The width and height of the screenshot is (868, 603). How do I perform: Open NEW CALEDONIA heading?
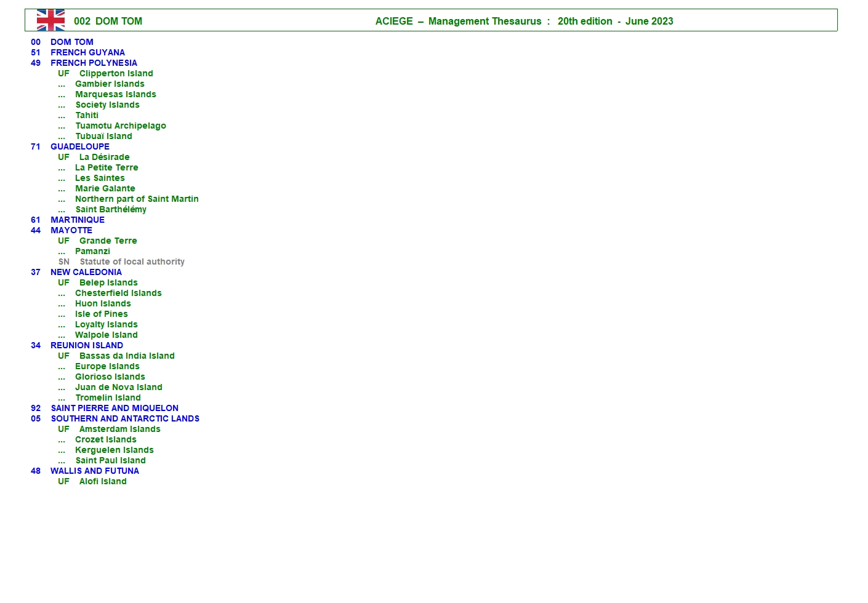coord(86,272)
